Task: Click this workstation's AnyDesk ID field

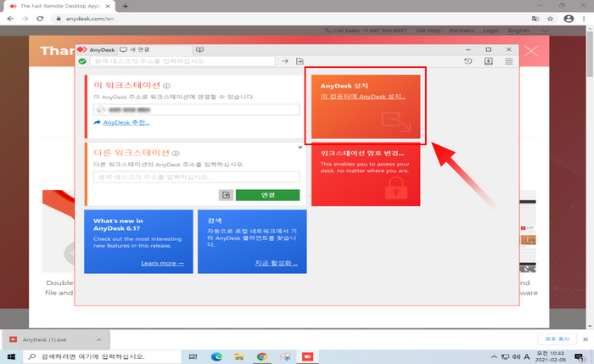Action: tap(196, 109)
